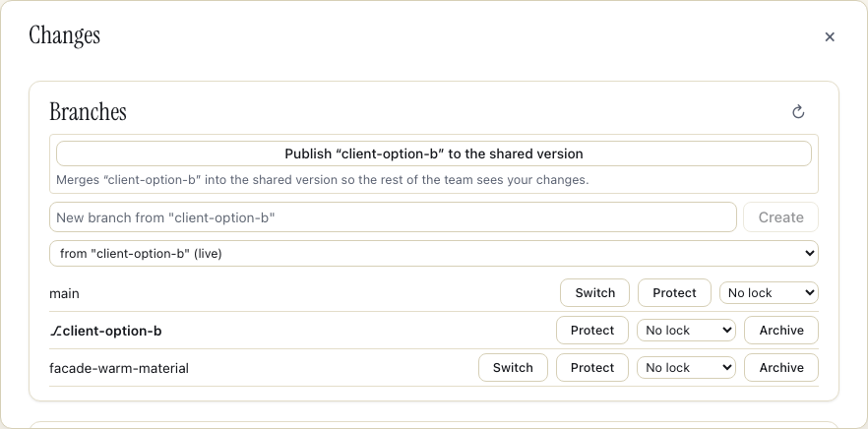Select the 'facade-warm-material' branch name text

coord(119,368)
